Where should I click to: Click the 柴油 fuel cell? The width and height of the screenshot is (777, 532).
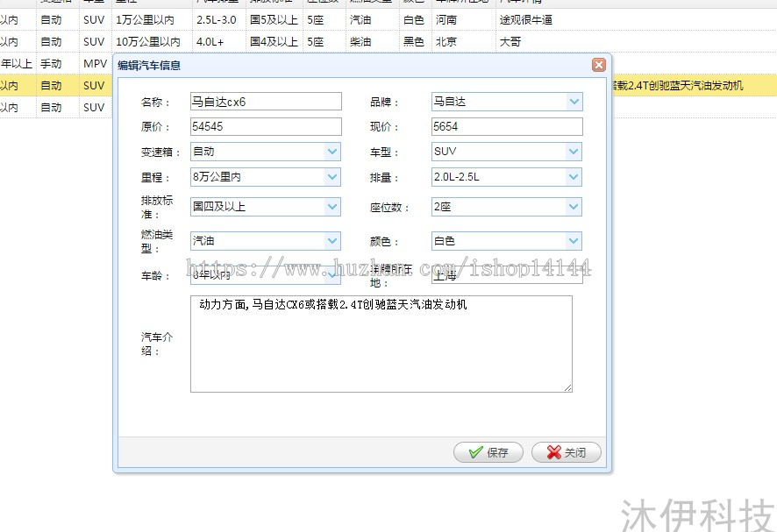360,41
